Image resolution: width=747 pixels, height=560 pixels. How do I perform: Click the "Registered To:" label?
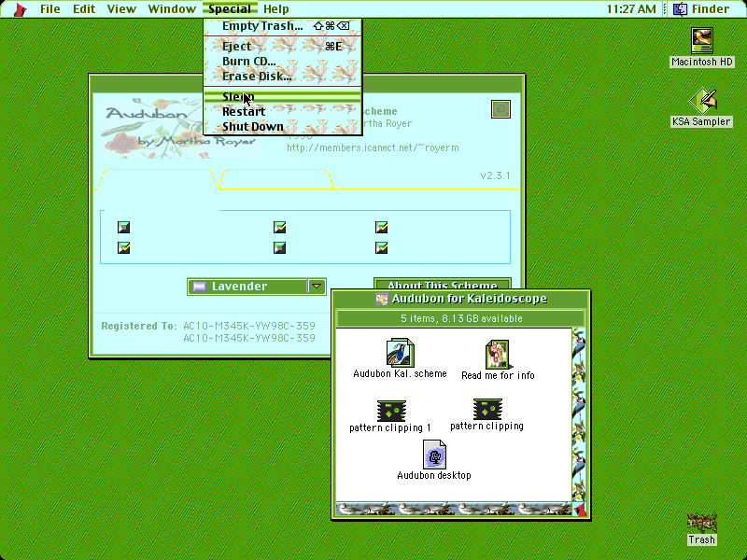tap(139, 326)
